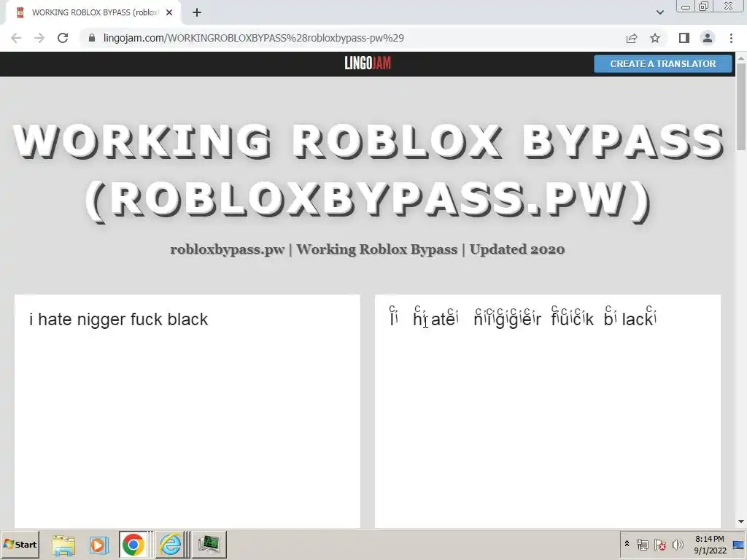
Task: Select the WORKING ROBLOX BYPASS browser tab
Action: 94,13
